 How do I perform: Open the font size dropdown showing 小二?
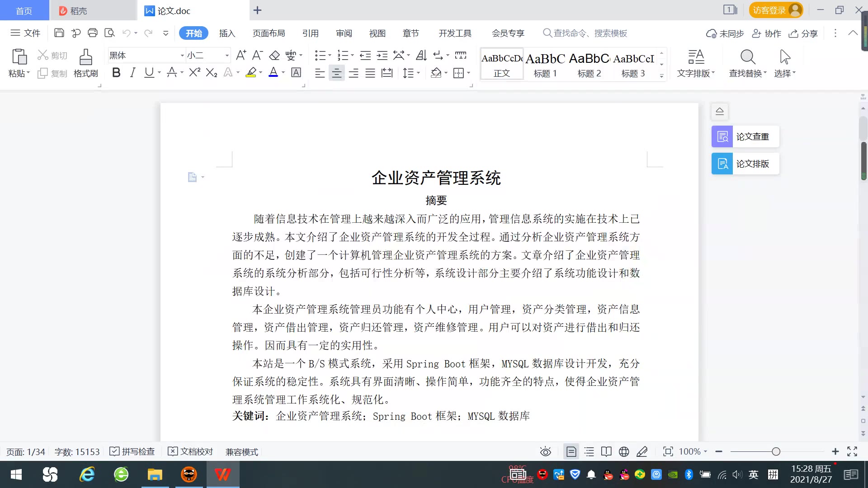[227, 56]
